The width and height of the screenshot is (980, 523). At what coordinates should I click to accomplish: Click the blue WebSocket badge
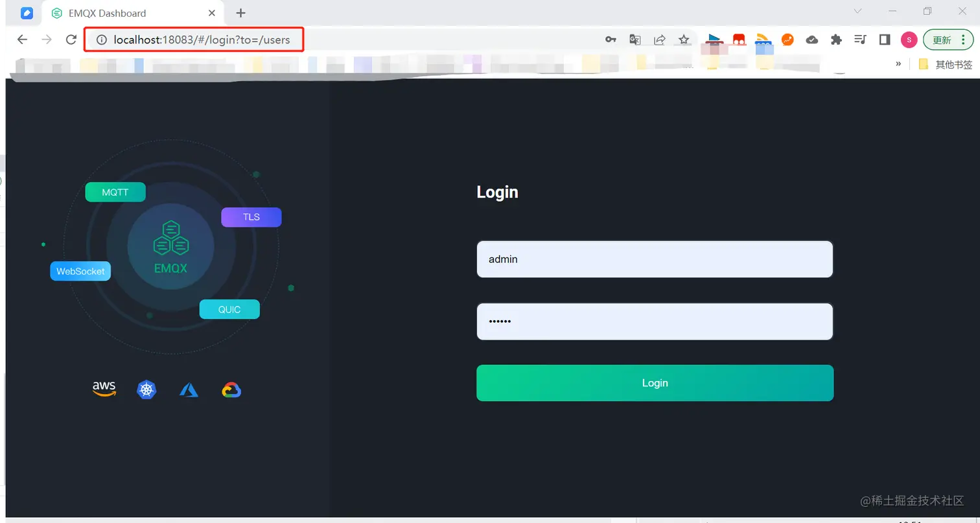(80, 272)
